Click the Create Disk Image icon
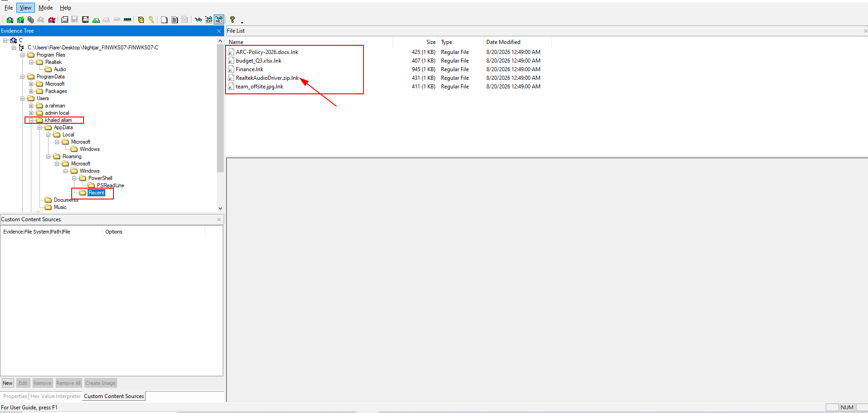Image resolution: width=868 pixels, height=413 pixels. (64, 20)
